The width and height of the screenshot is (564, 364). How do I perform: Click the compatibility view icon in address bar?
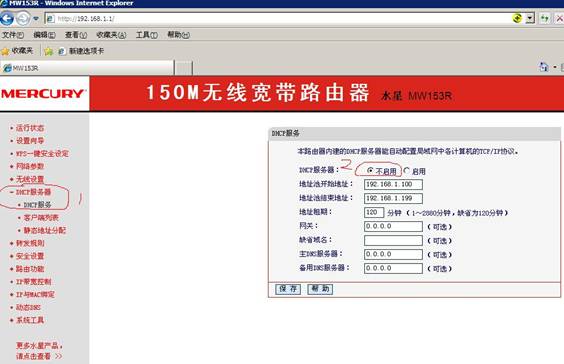[517, 18]
